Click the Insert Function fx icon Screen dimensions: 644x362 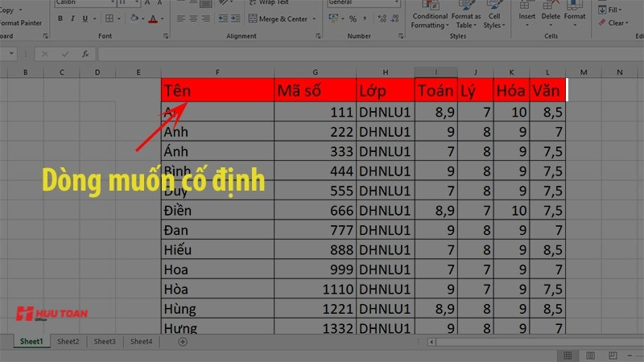(x=85, y=54)
